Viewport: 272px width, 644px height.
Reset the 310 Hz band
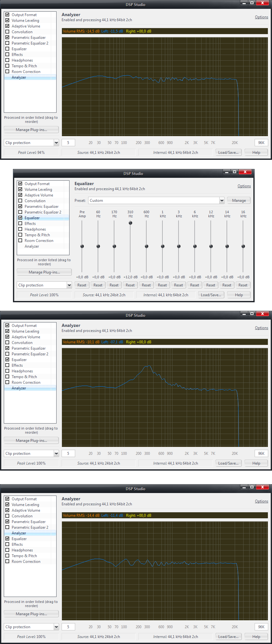pyautogui.click(x=130, y=285)
